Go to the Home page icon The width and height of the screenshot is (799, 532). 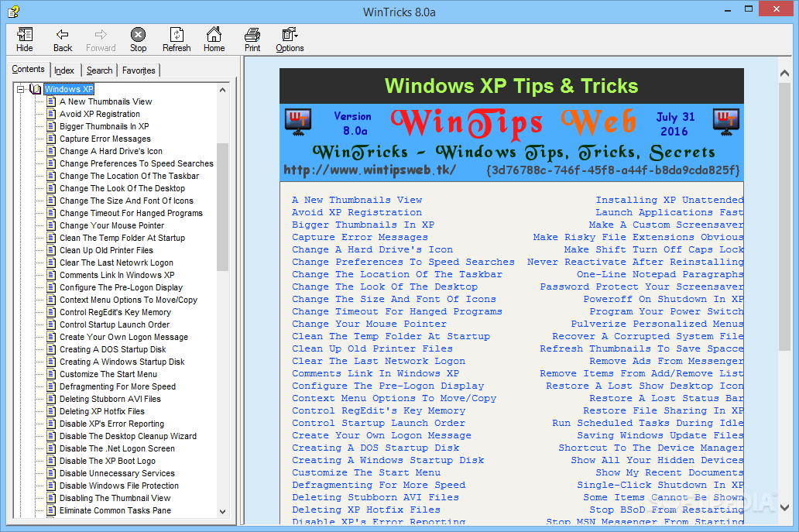pyautogui.click(x=214, y=39)
